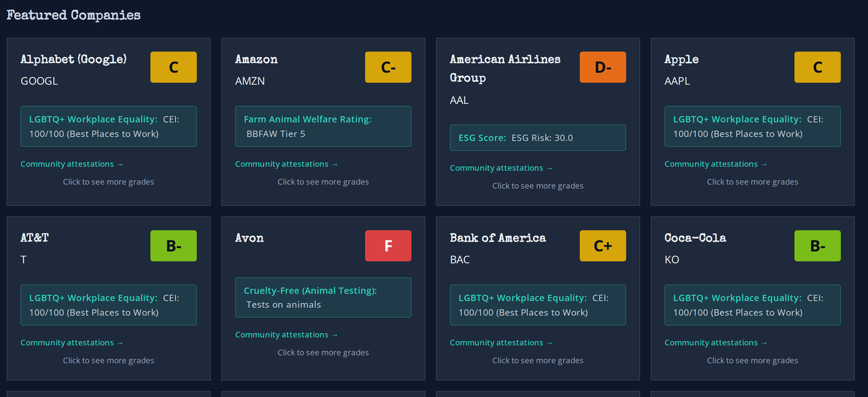The height and width of the screenshot is (397, 868).
Task: Select the Bank of America heading
Action: [498, 238]
